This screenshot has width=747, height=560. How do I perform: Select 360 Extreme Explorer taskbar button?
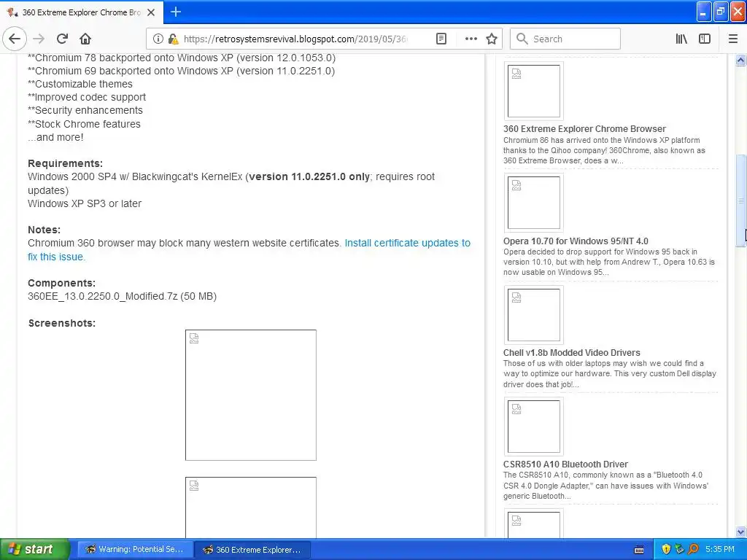[x=252, y=549]
